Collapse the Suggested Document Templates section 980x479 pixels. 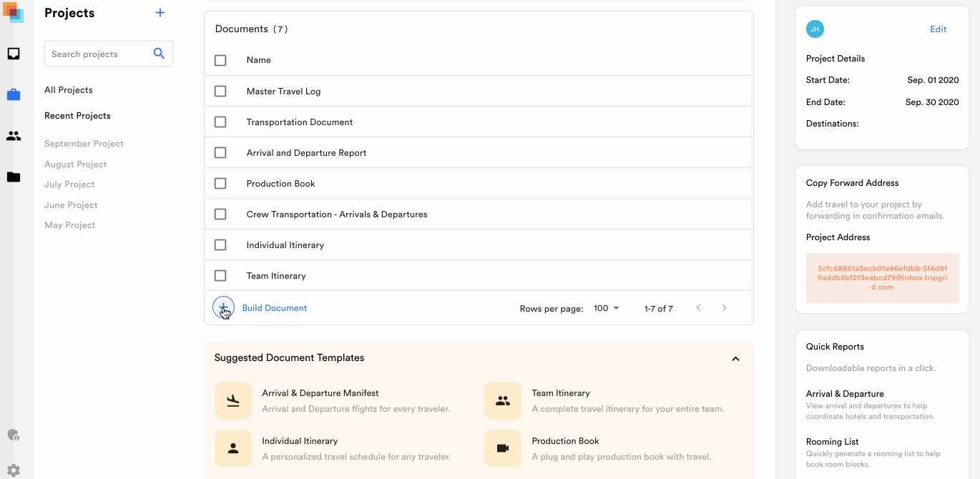pyautogui.click(x=735, y=358)
